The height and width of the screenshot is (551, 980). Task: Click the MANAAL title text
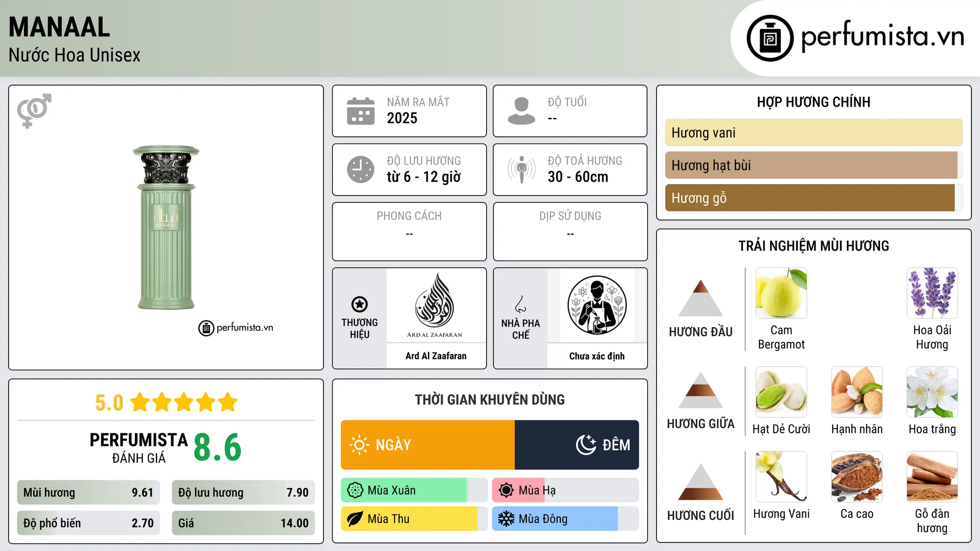59,27
